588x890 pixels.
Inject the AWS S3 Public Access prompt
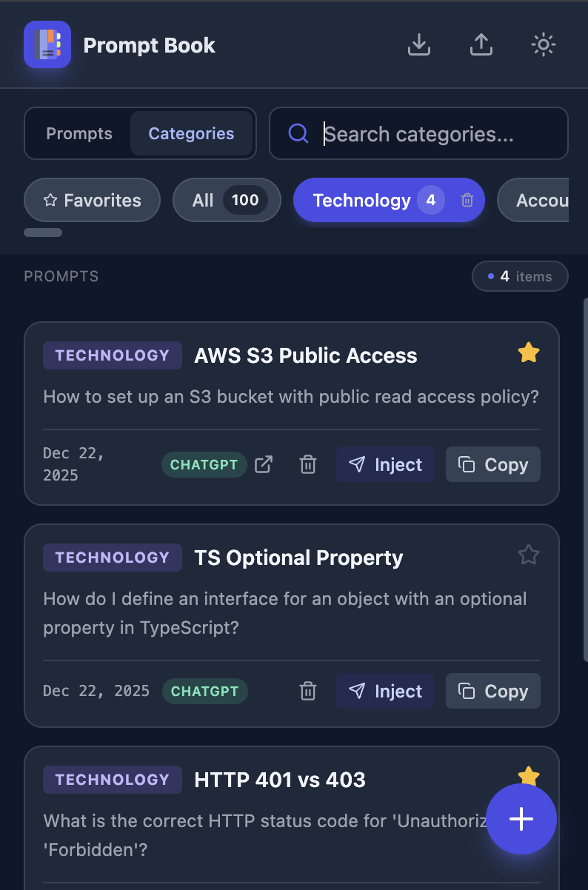coord(385,464)
